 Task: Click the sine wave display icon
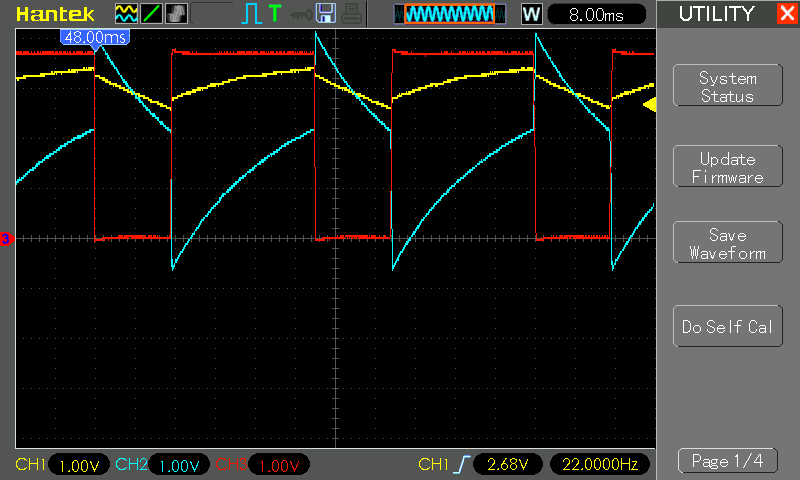126,13
